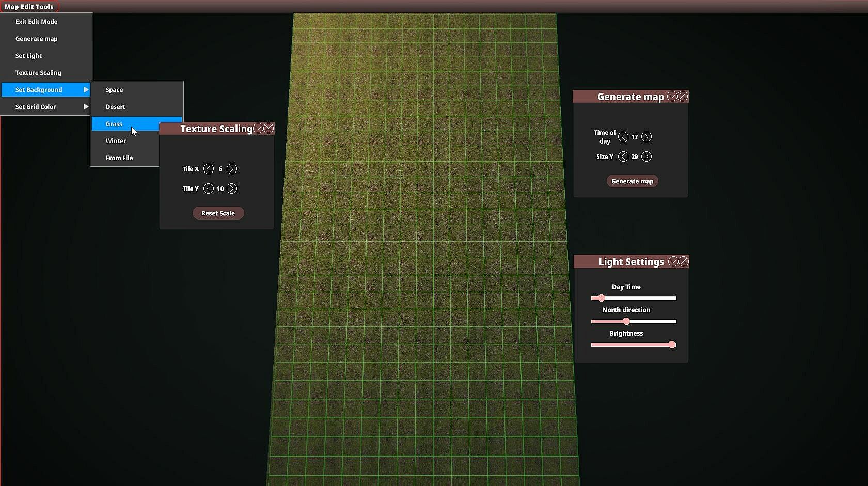
Task: Open Set Light from the menu
Action: [x=46, y=56]
